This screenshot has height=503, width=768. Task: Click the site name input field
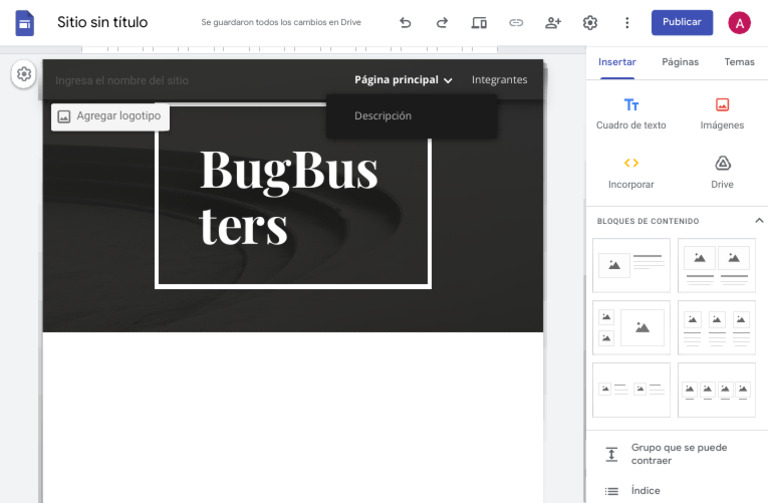click(x=121, y=80)
